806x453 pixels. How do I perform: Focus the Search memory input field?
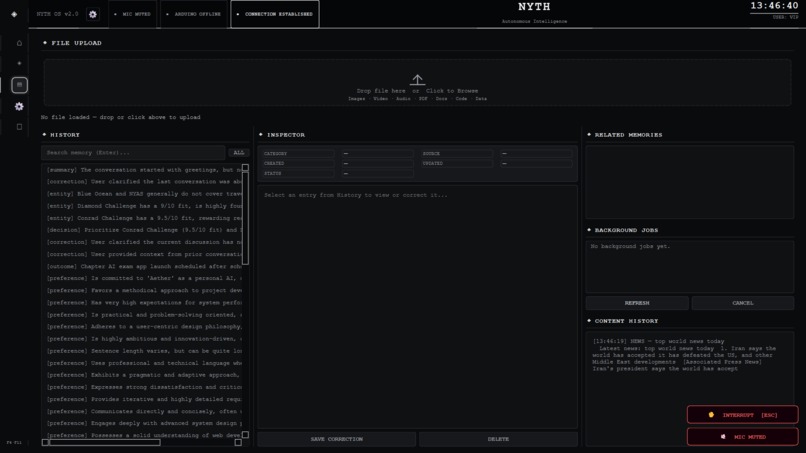[x=133, y=153]
